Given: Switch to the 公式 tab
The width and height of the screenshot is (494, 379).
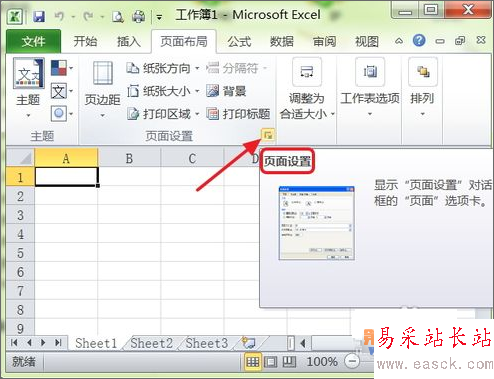Looking at the screenshot, I should [239, 41].
